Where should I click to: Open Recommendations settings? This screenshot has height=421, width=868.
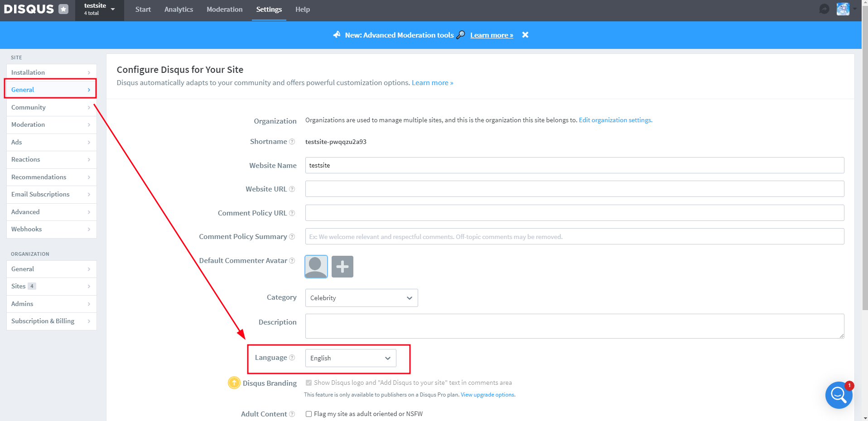pos(52,177)
